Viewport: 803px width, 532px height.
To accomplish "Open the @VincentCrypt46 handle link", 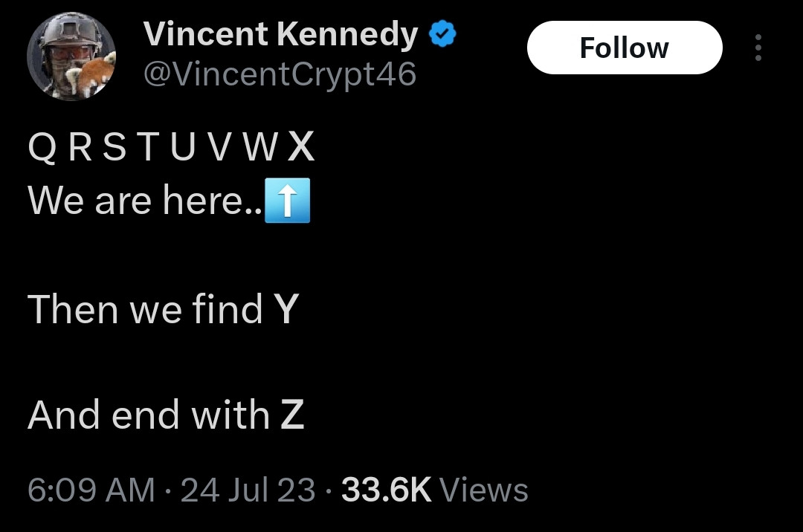I will (x=279, y=74).
